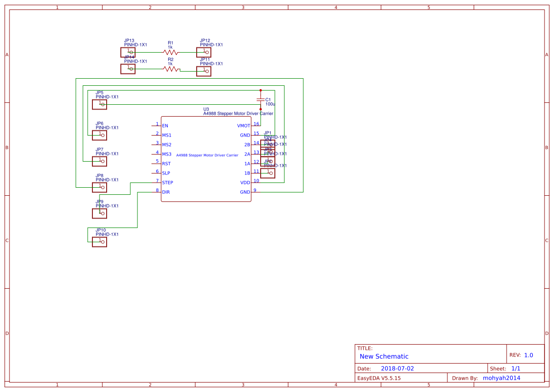
Task: Select the R2 1k resistor symbol
Action: click(x=171, y=69)
